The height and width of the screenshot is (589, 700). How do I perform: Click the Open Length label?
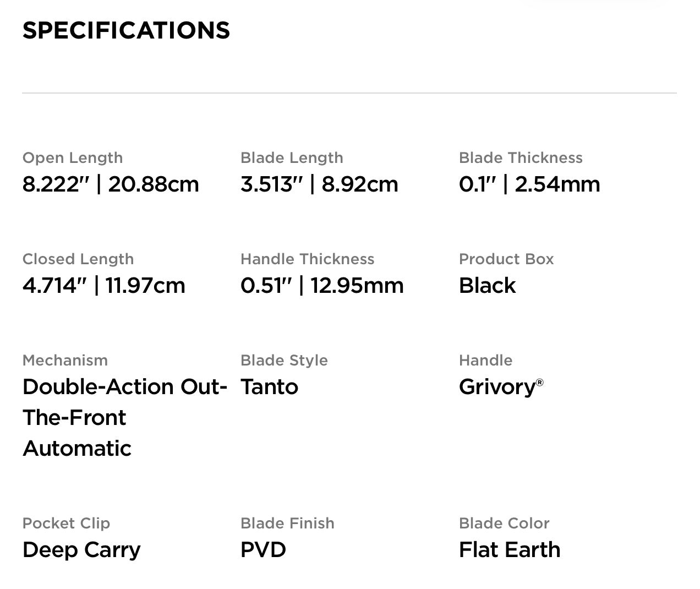pyautogui.click(x=73, y=158)
